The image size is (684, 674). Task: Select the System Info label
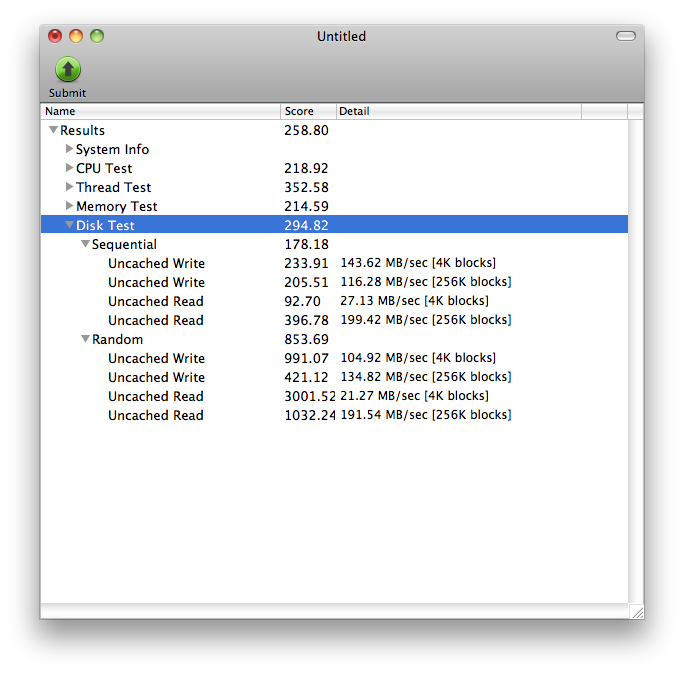(113, 149)
